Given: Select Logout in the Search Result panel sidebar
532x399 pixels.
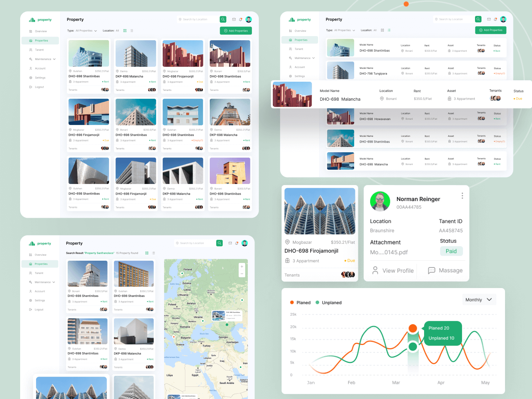Looking at the screenshot, I should click(39, 310).
